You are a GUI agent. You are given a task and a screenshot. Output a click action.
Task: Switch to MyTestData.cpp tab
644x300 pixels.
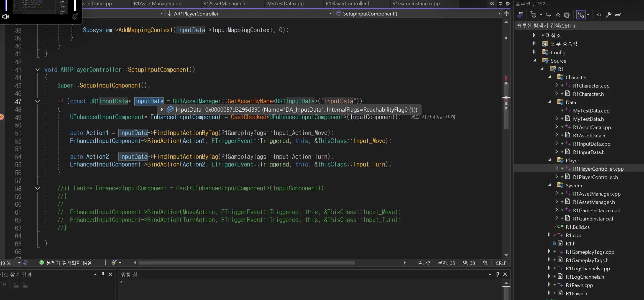pyautogui.click(x=285, y=4)
